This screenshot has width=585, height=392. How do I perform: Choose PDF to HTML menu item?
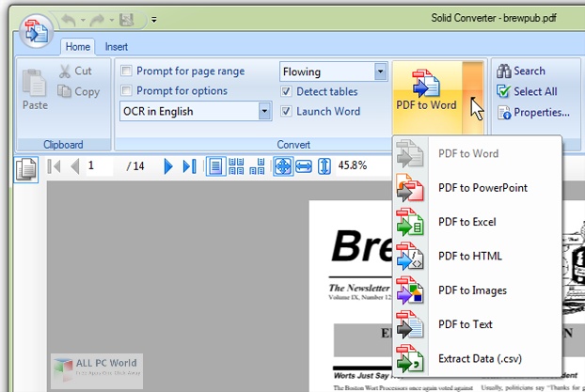point(477,257)
